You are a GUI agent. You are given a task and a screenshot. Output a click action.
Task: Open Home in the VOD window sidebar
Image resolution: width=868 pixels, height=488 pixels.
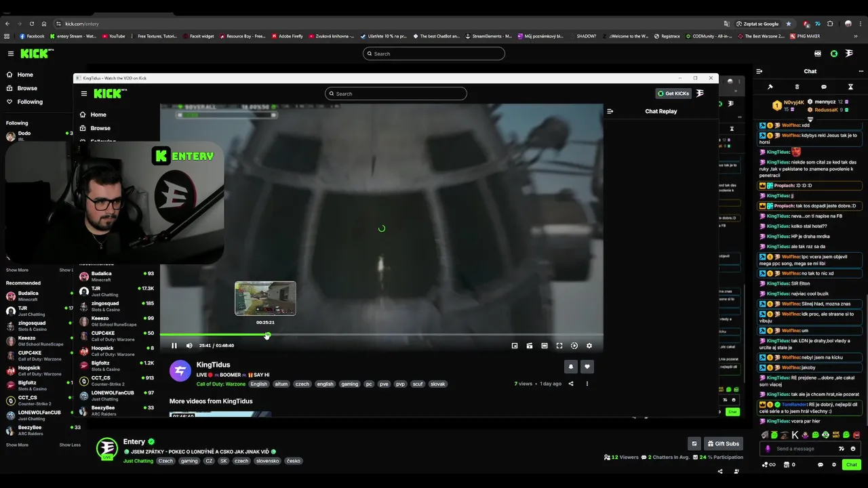pos(98,115)
